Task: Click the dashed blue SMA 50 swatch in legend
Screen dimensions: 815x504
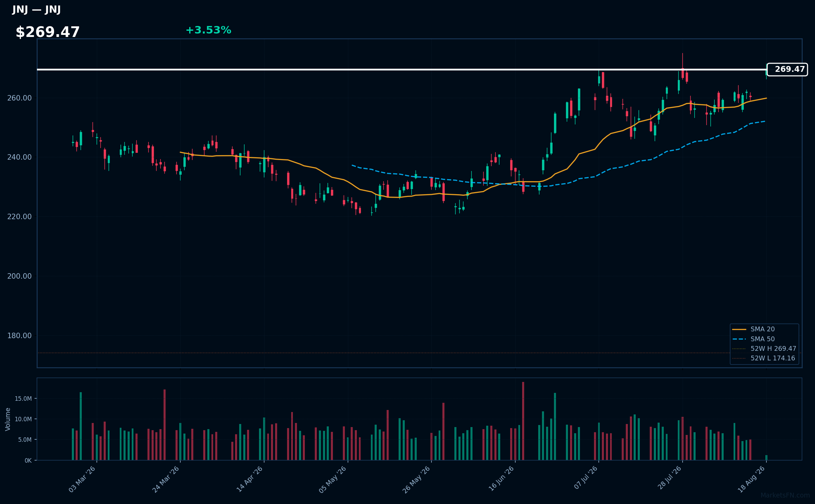Action: click(x=739, y=339)
